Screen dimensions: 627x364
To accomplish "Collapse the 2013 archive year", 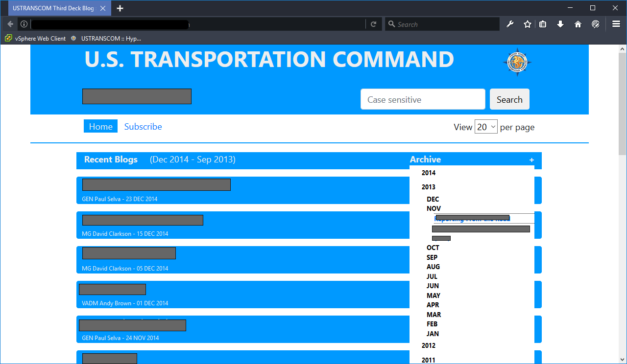I will 429,187.
